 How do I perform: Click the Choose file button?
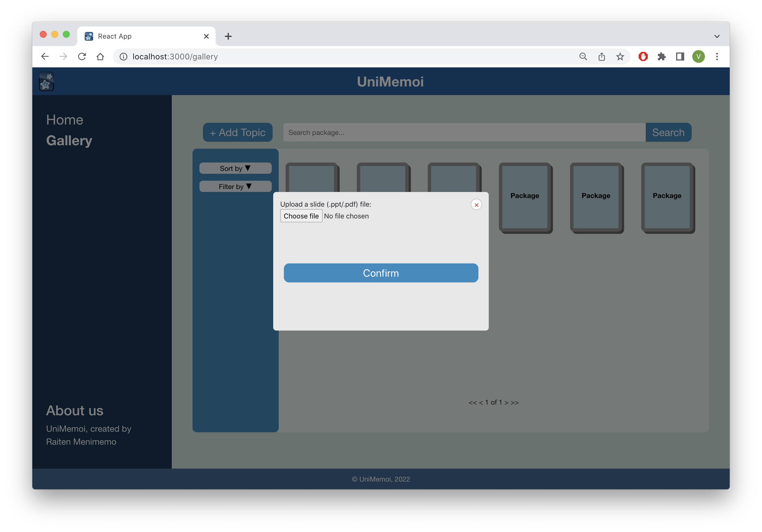pyautogui.click(x=301, y=216)
